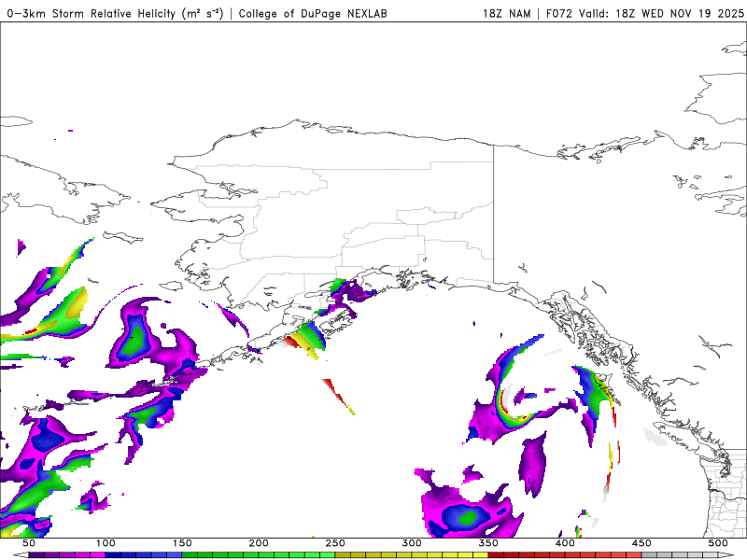This screenshot has width=747, height=560.
Task: Click the '200' color bar label
Action: click(259, 543)
